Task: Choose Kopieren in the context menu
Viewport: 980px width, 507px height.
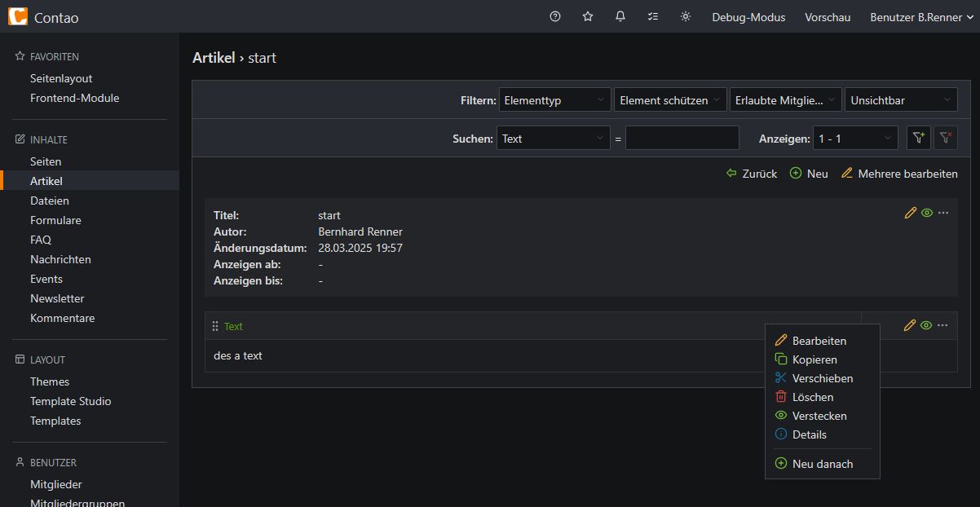Action: pyautogui.click(x=814, y=359)
